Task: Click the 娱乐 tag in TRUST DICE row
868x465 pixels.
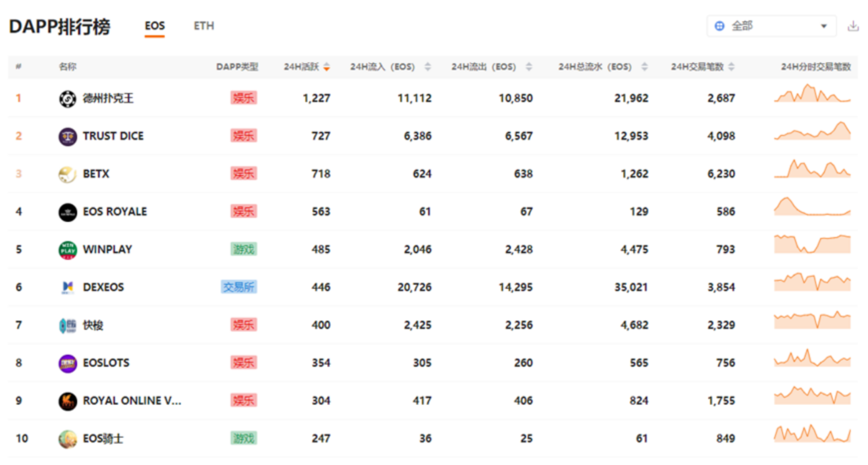Action: point(243,136)
